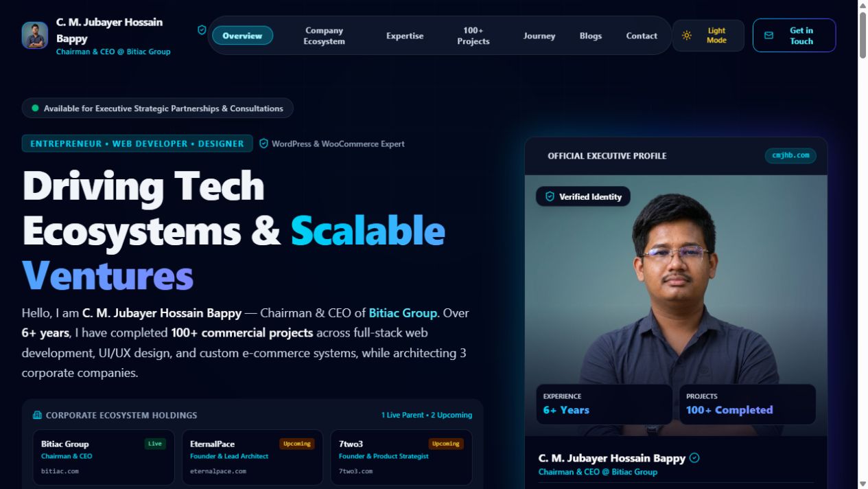Open the Bitiac Group company card
This screenshot has height=489, width=868.
point(104,457)
